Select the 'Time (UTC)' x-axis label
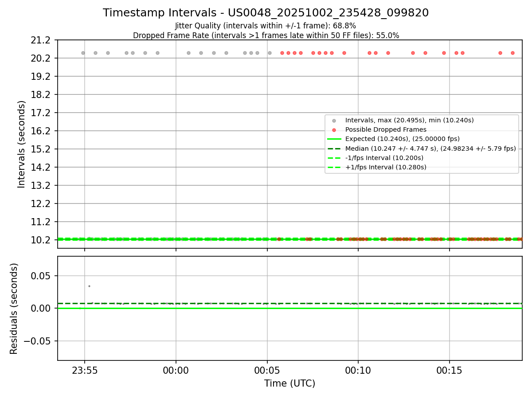The image size is (532, 399). tap(289, 383)
